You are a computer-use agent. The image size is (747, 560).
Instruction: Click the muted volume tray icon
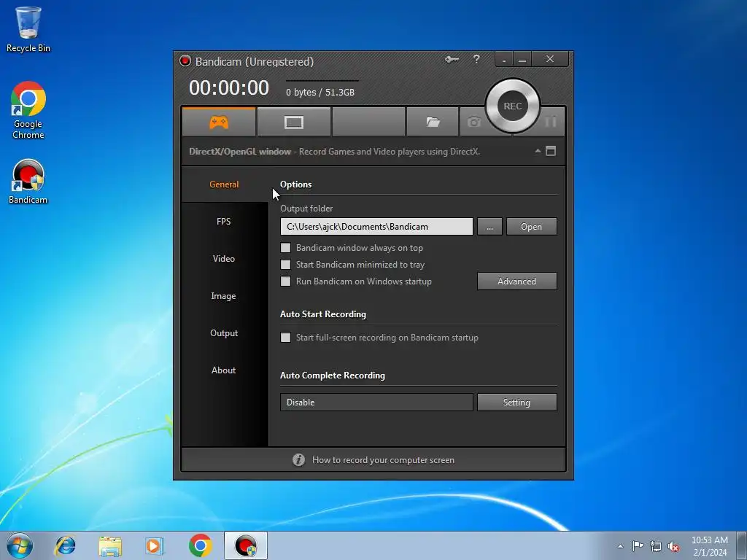coord(673,547)
